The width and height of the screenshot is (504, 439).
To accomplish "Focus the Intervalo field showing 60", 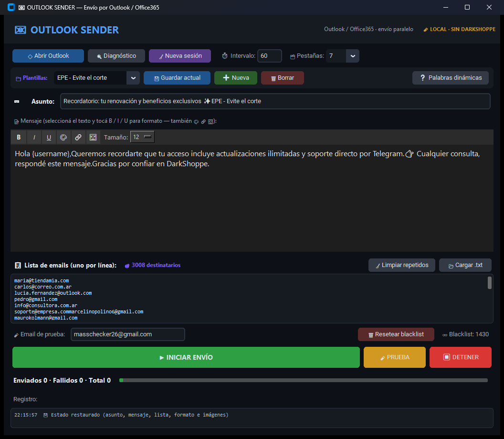I will 269,56.
